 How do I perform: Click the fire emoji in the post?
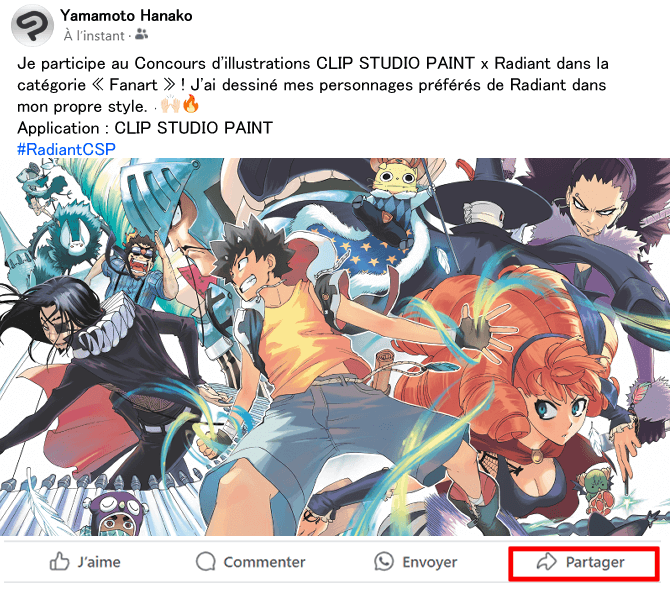pos(190,105)
